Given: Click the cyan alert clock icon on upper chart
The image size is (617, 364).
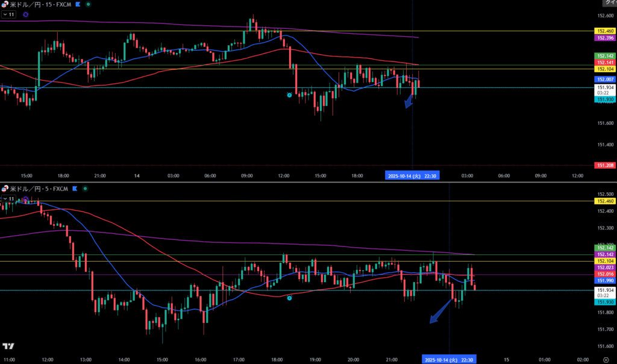Looking at the screenshot, I should [289, 95].
